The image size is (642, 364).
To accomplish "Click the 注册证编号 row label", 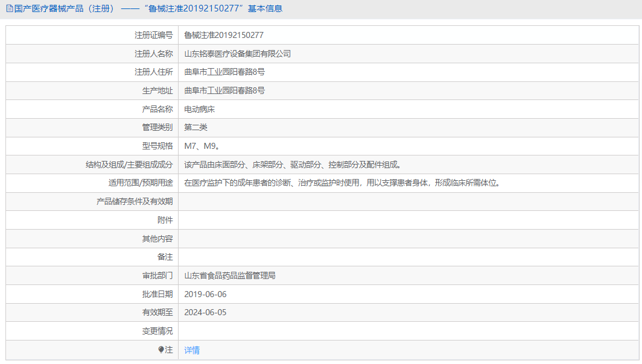I will (x=153, y=35).
